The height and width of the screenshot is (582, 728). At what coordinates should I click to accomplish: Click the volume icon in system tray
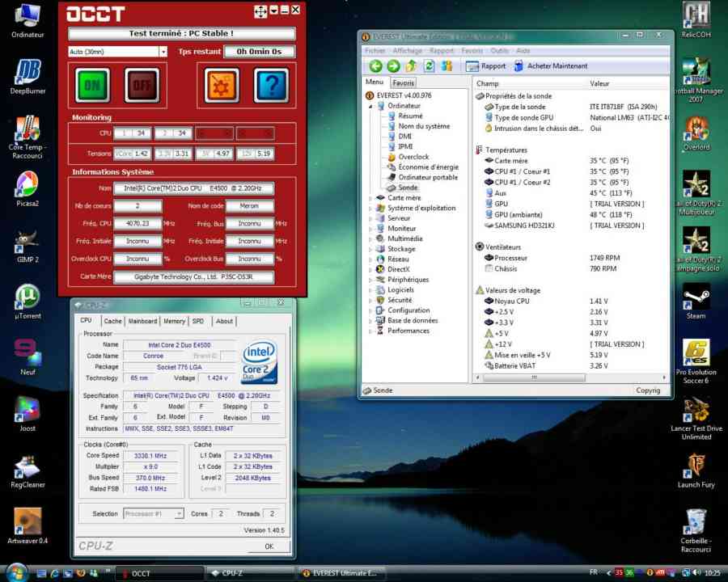click(696, 573)
